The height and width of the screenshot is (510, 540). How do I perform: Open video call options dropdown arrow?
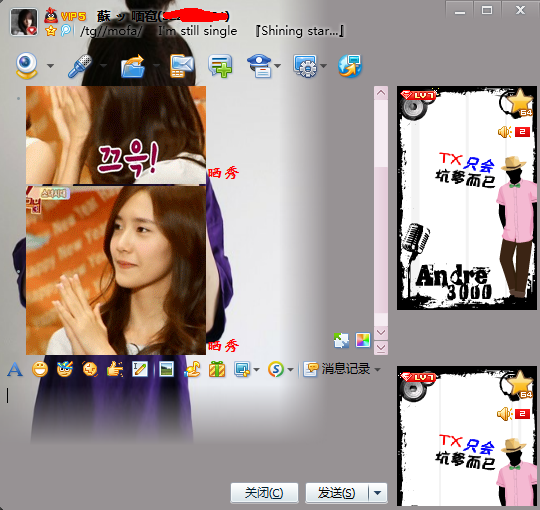[x=50, y=65]
